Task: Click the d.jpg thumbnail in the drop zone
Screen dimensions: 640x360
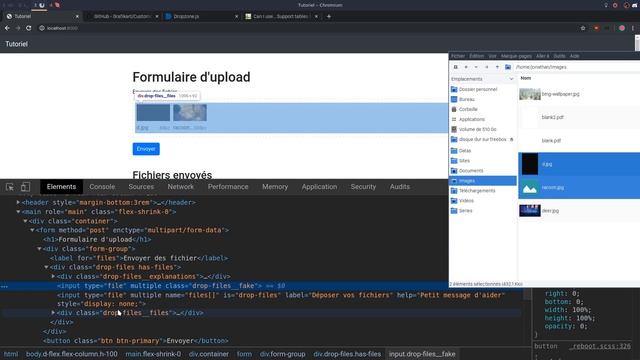Action: 153,113
